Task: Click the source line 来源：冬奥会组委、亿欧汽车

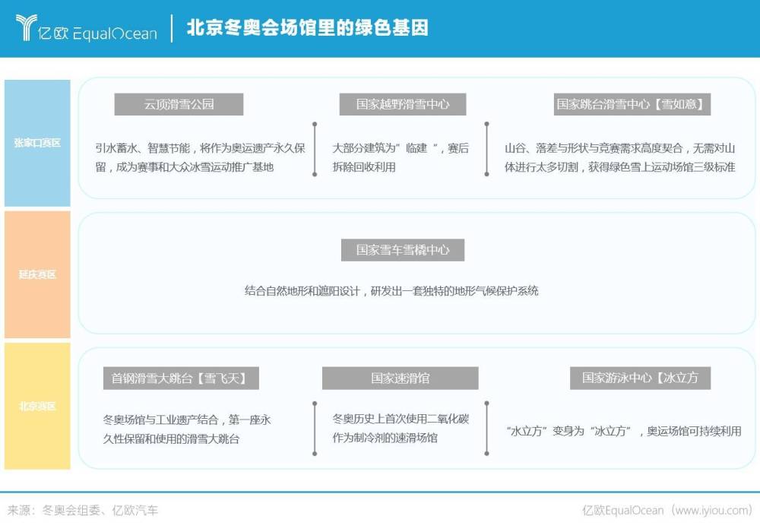Action: click(x=82, y=510)
